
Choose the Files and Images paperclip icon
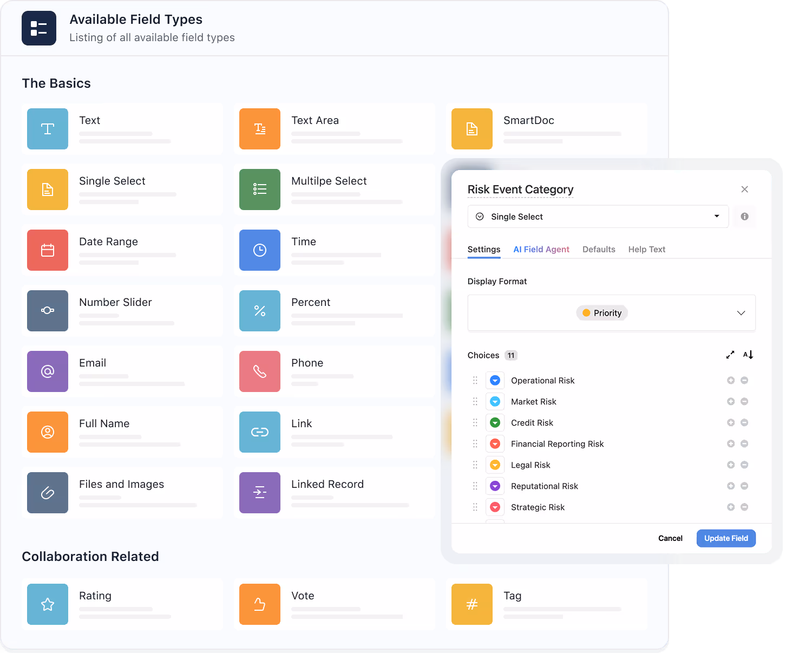click(x=48, y=493)
